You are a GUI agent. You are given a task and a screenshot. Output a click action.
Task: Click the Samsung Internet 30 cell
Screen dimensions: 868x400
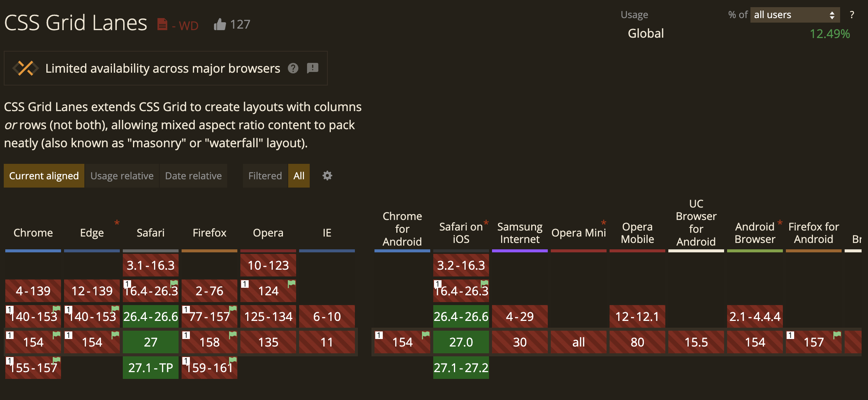[x=520, y=342]
